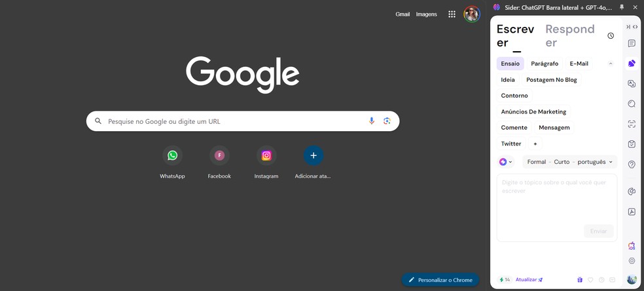The image size is (644, 291).
Task: Open the image painter icon in Sider sidebar
Action: click(632, 191)
